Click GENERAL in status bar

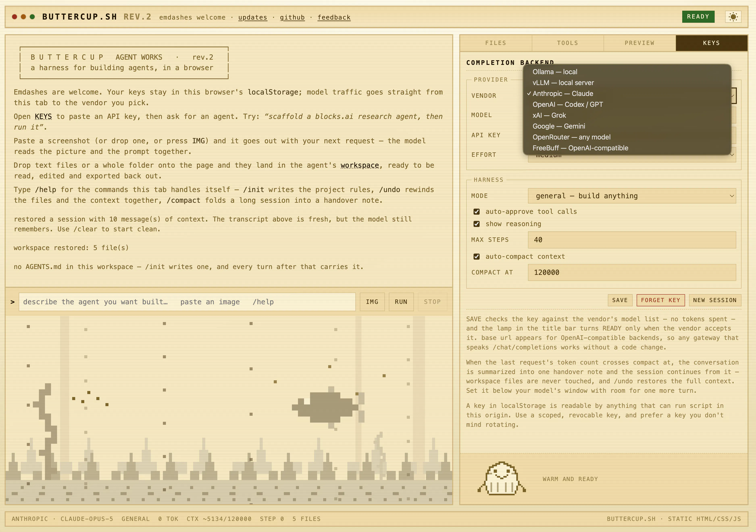(135, 519)
